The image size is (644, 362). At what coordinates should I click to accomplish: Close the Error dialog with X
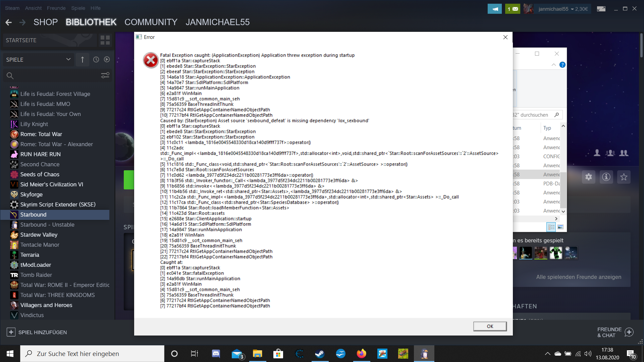[x=505, y=37]
